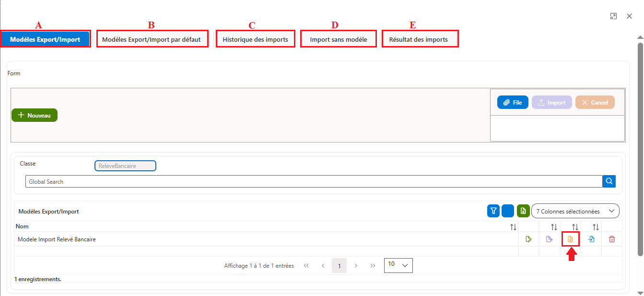Click the Classe field ReleveBancaire
644x296 pixels.
(x=125, y=166)
